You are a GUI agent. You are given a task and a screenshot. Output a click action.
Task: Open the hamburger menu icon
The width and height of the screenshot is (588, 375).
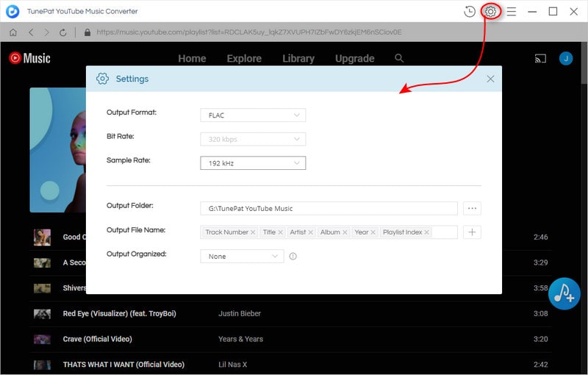[512, 12]
